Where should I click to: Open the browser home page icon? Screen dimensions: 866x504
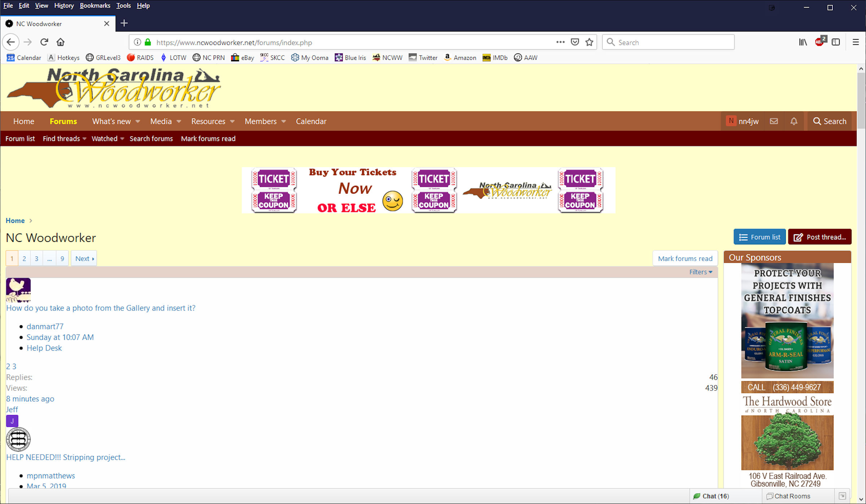tap(61, 42)
